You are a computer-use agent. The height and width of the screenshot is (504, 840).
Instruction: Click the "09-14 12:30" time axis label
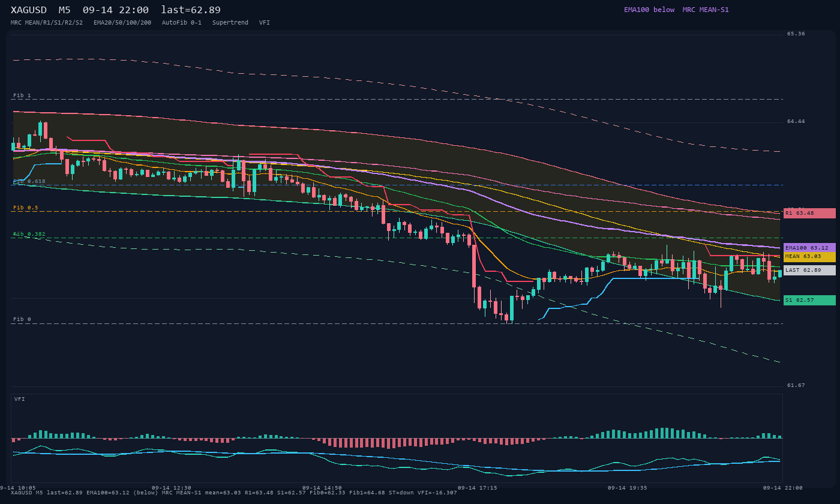tap(172, 488)
